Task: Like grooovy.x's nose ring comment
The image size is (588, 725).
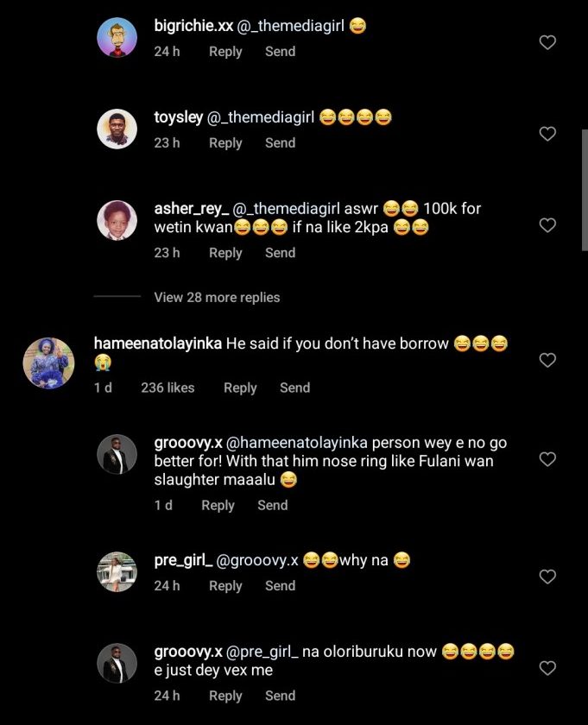Action: point(547,459)
